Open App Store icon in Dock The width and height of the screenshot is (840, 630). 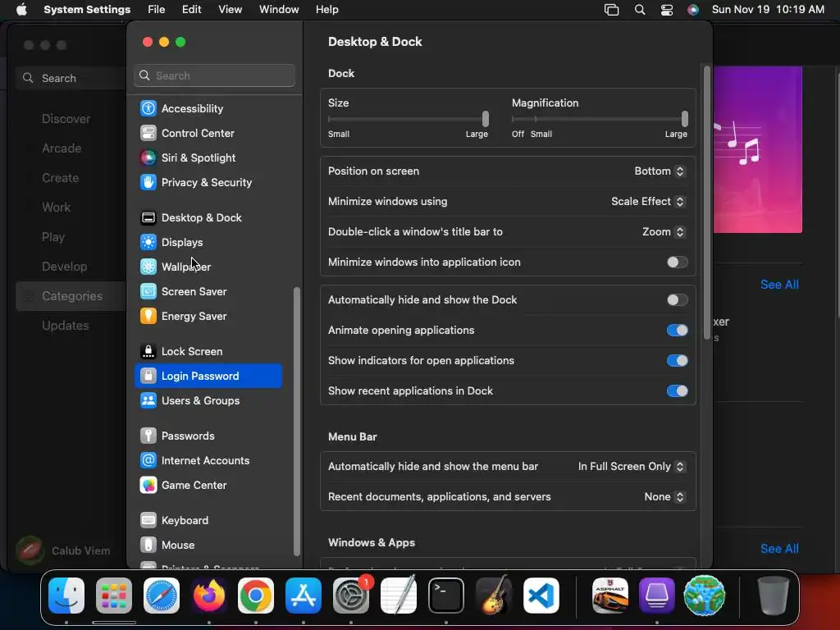pyautogui.click(x=304, y=596)
